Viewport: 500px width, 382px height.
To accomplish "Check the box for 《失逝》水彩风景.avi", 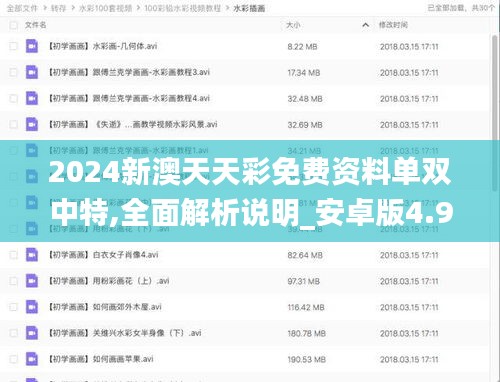I will 13,124.
